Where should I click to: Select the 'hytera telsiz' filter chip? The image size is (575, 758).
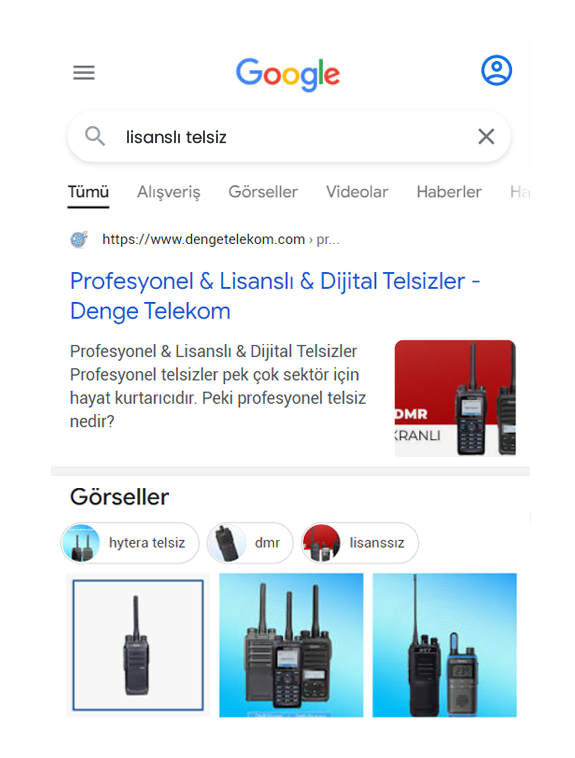coord(130,543)
